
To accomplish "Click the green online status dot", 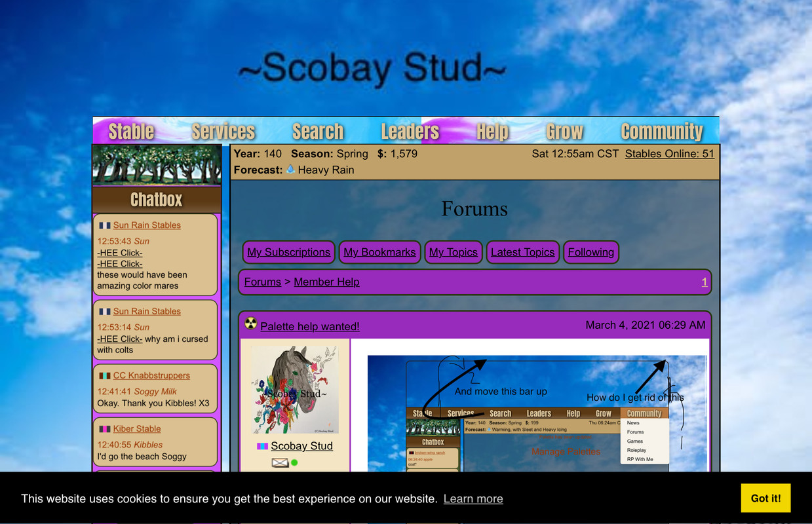I will (294, 462).
